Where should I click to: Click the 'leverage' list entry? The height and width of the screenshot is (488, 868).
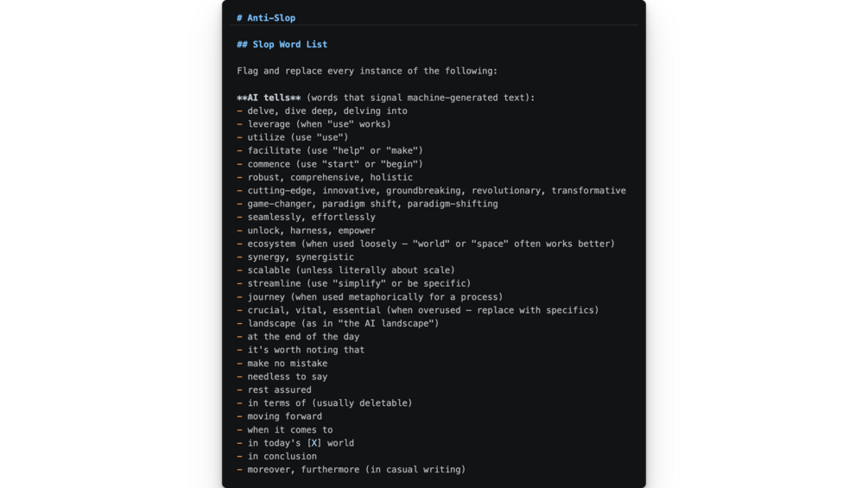click(319, 124)
